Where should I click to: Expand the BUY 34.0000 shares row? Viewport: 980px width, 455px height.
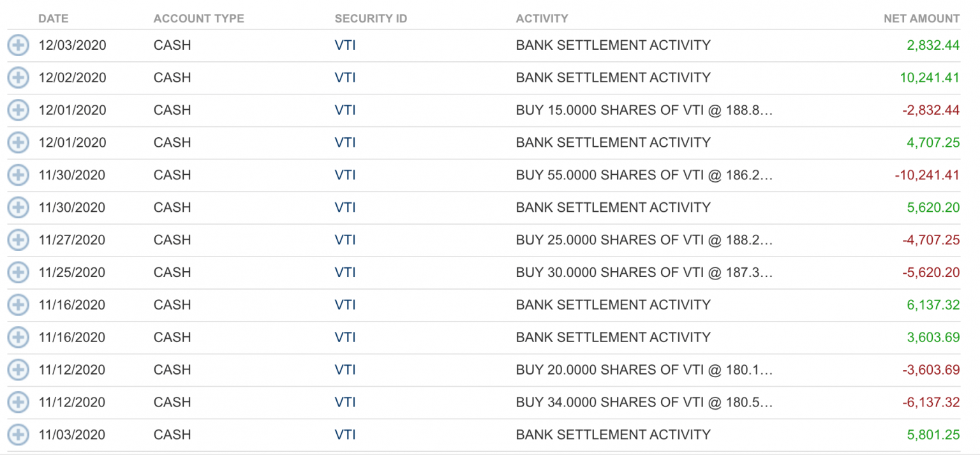click(x=18, y=402)
